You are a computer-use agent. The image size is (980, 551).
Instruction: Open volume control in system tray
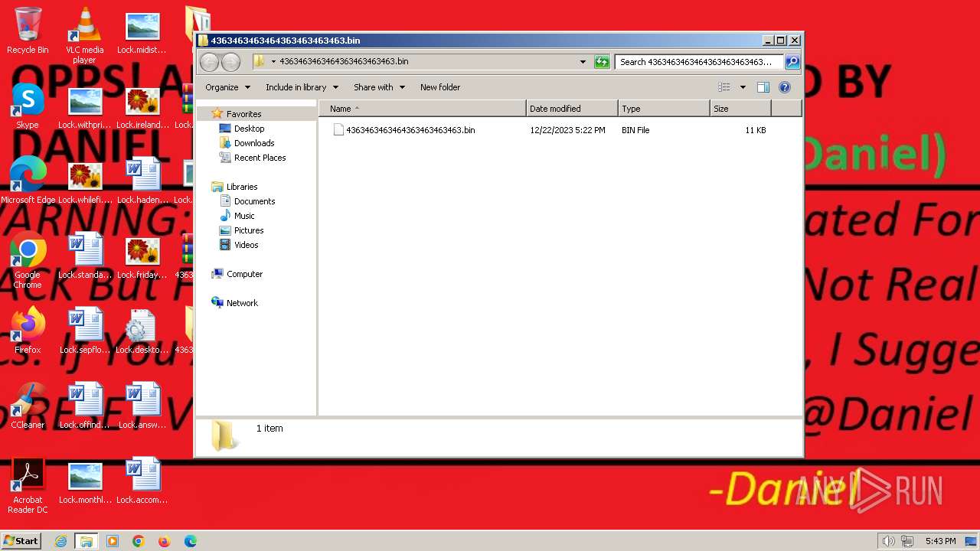click(x=888, y=541)
